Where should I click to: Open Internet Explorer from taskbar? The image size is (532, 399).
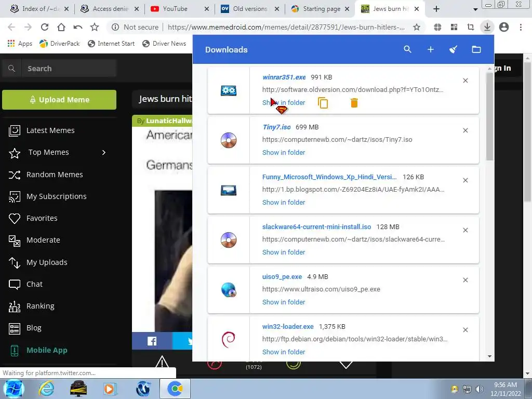pyautogui.click(x=46, y=389)
